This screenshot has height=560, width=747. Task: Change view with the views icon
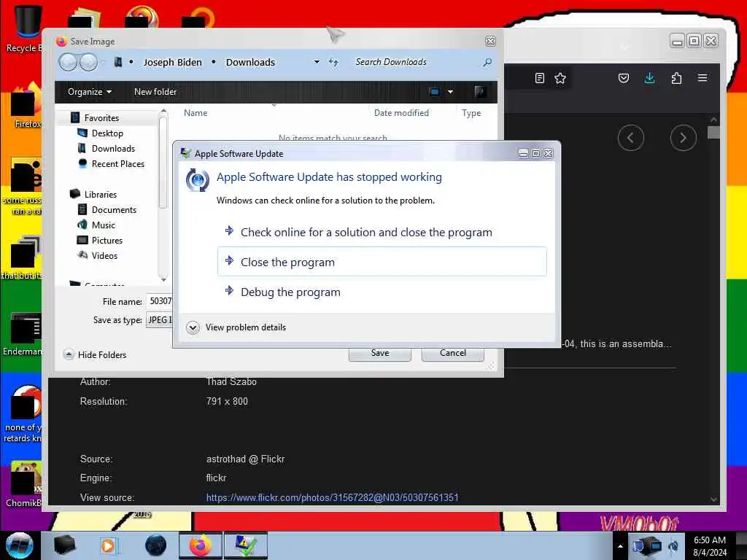434,91
